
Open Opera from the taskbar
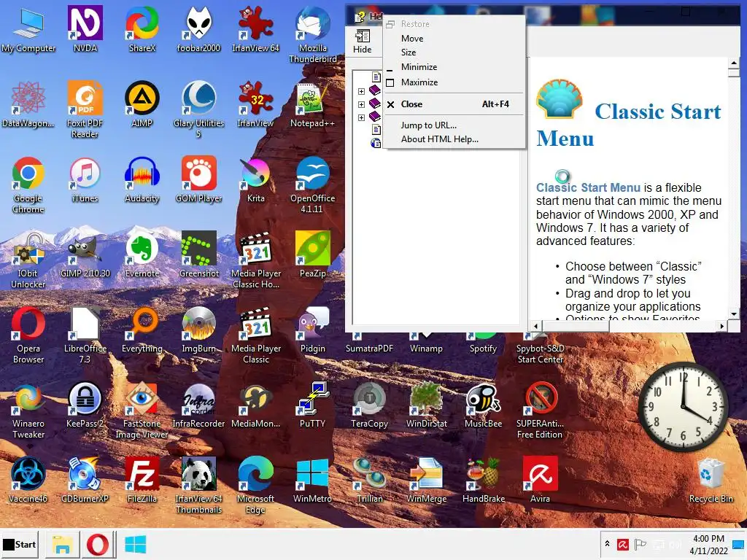[x=98, y=544]
